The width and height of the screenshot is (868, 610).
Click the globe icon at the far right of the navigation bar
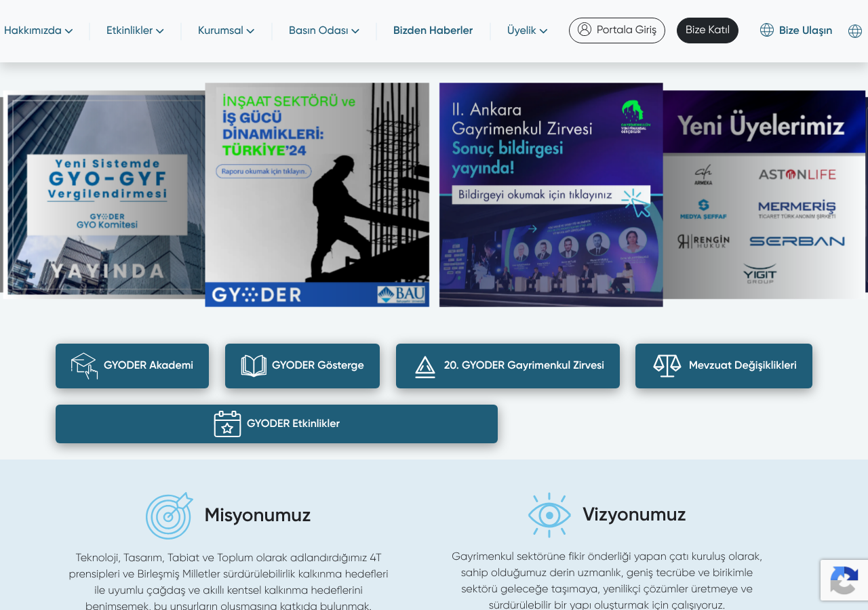click(855, 31)
